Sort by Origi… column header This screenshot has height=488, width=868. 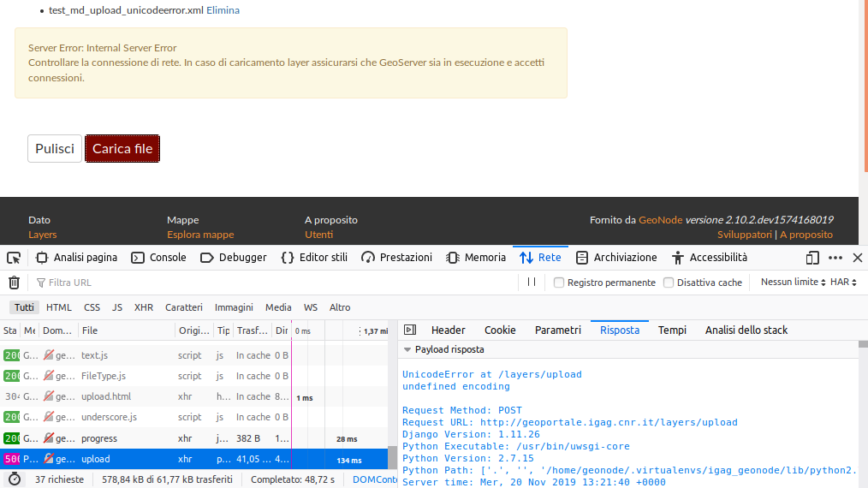193,330
